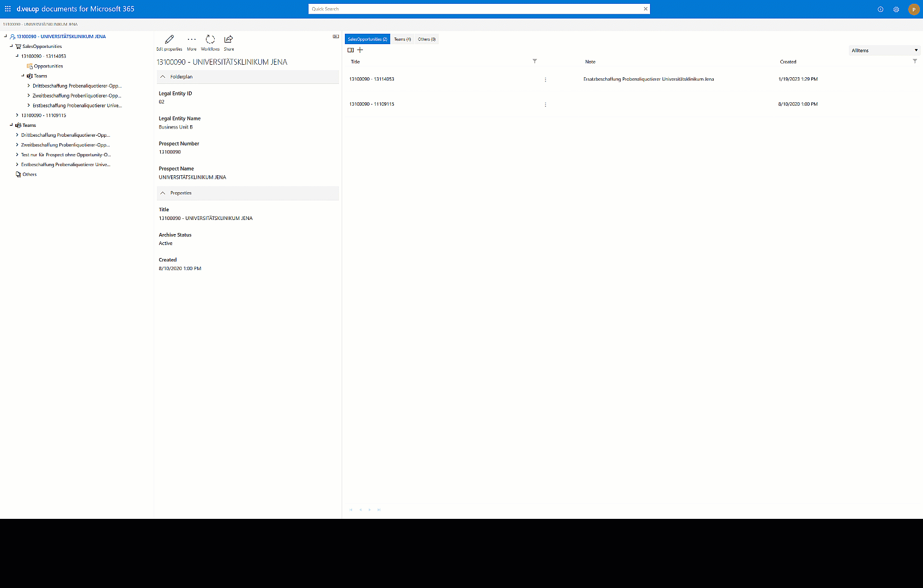923x588 pixels.
Task: Expand the 13100090 - 11109115 tree node
Action: pos(17,115)
